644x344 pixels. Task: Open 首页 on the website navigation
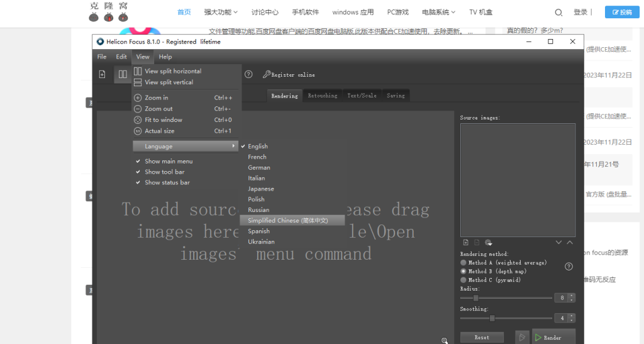184,13
